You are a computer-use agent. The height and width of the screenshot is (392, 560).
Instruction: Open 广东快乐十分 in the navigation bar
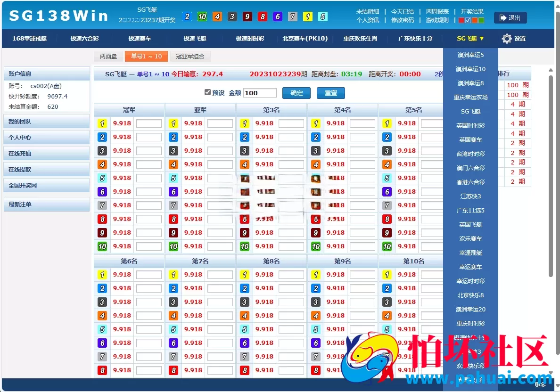(x=415, y=39)
